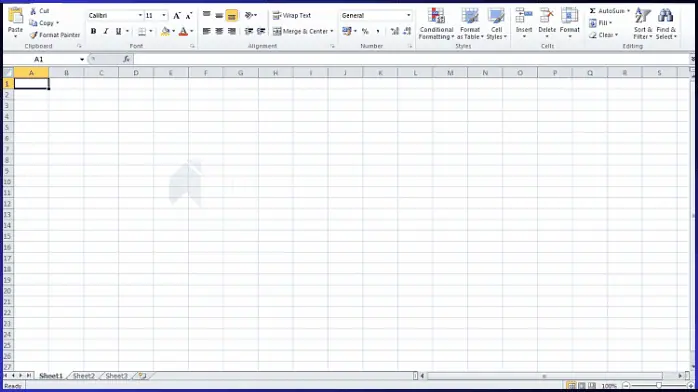698x392 pixels.
Task: Decrease font size with Shrink Font
Action: pos(189,16)
